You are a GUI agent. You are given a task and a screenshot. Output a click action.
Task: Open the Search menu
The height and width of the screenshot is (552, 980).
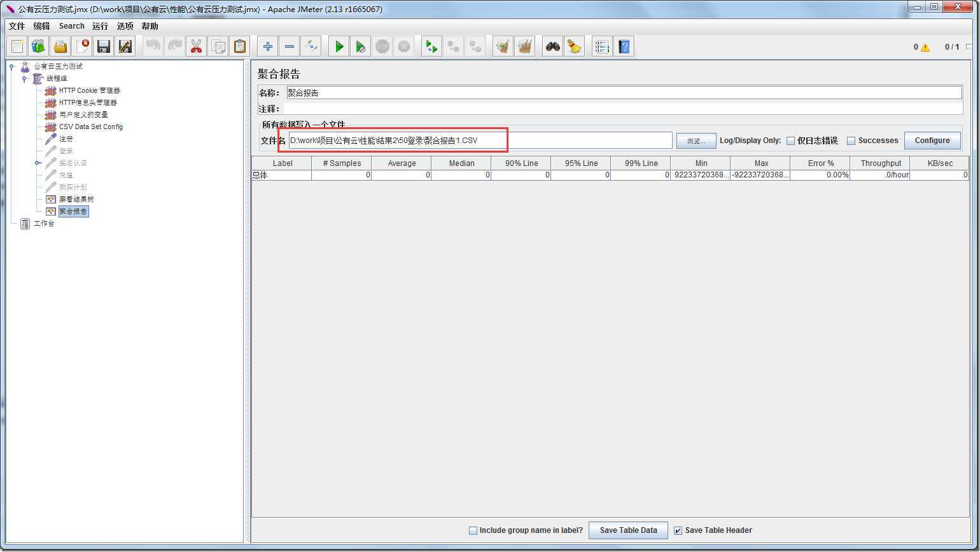pyautogui.click(x=71, y=26)
